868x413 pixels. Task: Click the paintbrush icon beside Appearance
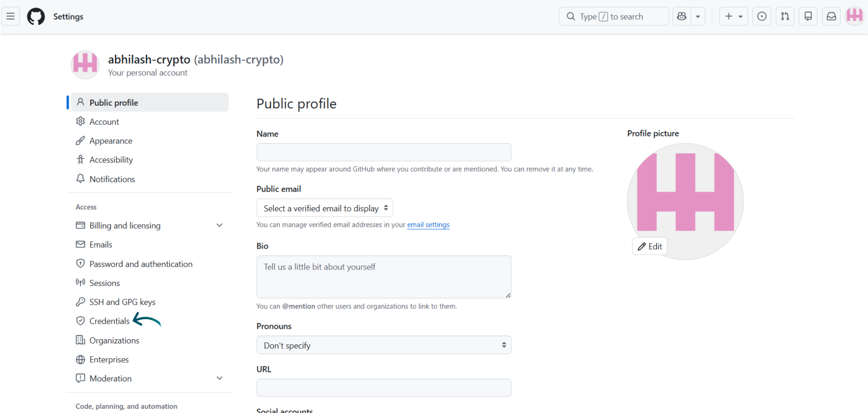click(x=81, y=140)
